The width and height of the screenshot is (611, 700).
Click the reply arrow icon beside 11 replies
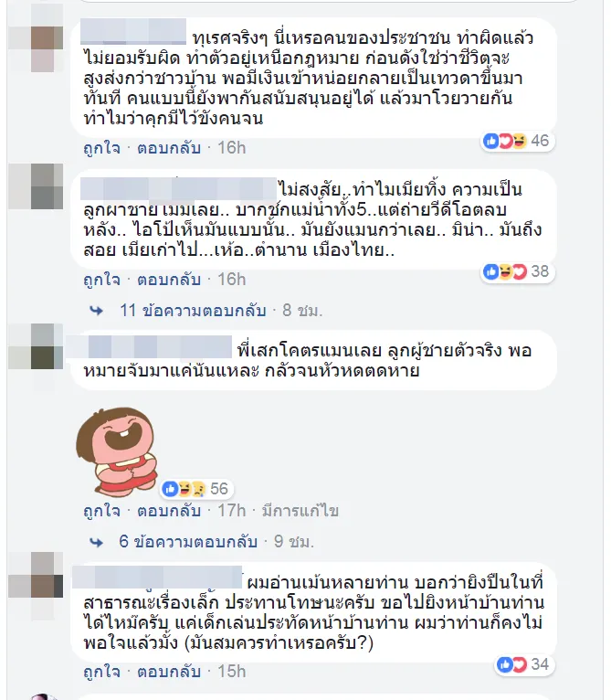tap(97, 311)
